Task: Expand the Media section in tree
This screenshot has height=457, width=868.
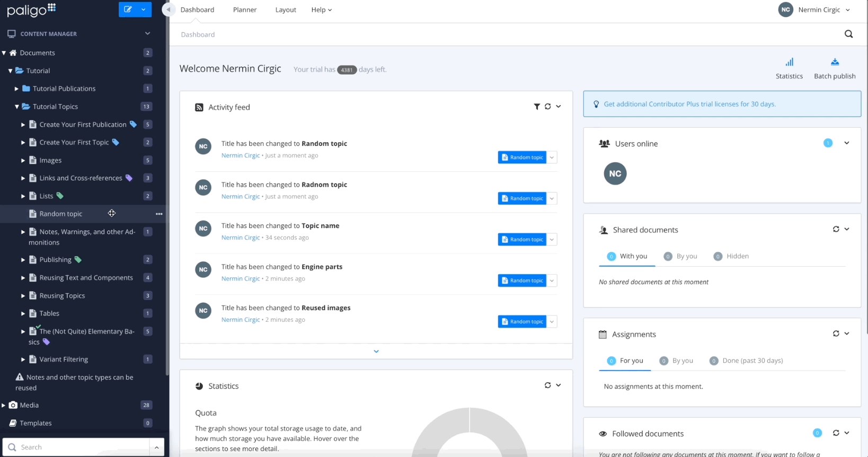Action: tap(4, 406)
